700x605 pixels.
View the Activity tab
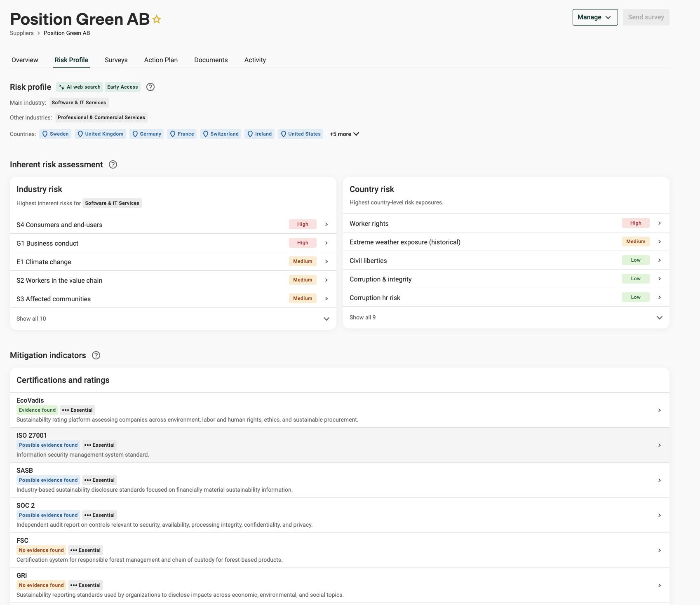[255, 60]
